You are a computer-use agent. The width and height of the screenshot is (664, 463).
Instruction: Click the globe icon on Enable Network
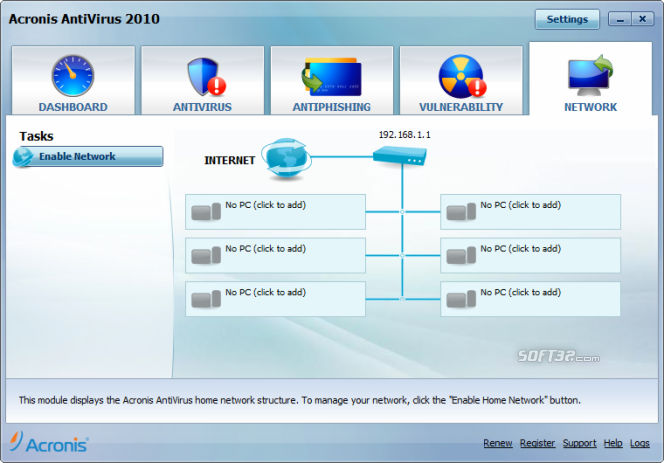(22, 156)
